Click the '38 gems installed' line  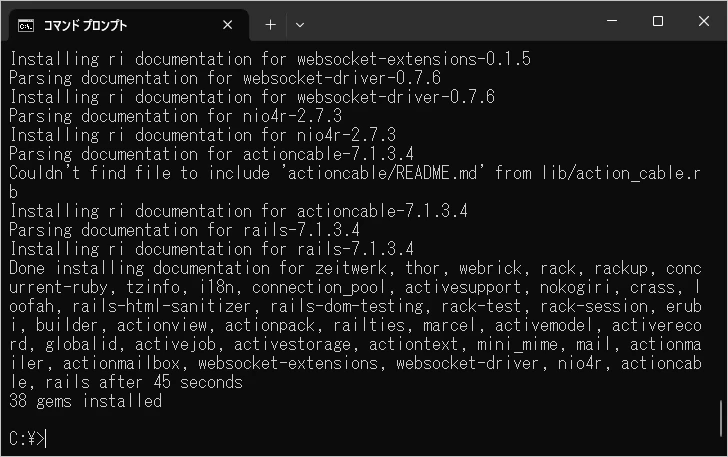(85, 401)
